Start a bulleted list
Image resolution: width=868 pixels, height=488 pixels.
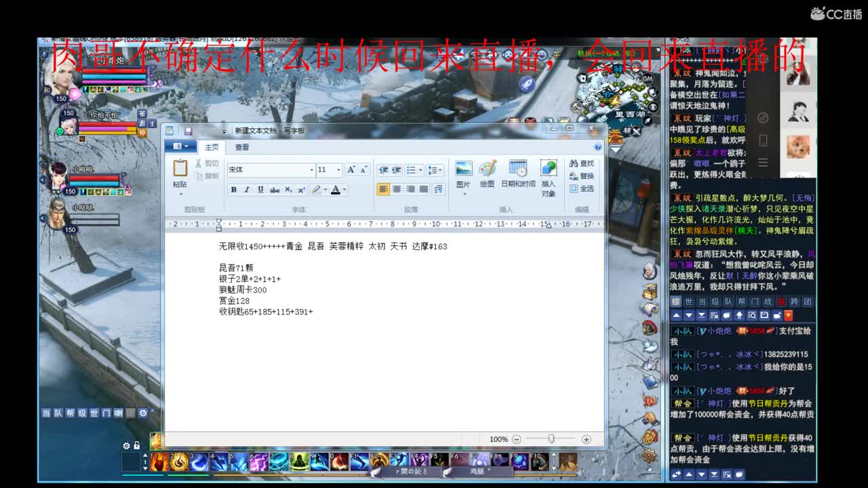(411, 169)
